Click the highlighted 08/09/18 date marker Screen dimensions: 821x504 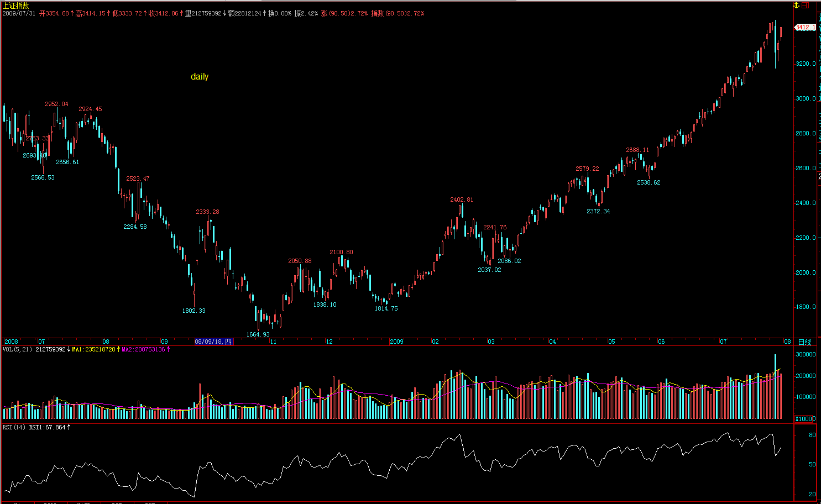(213, 342)
